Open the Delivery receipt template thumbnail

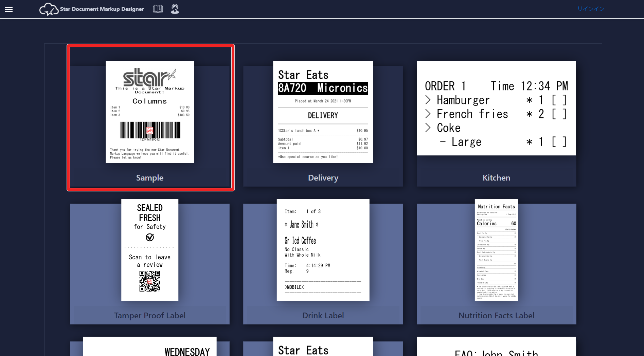point(323,112)
